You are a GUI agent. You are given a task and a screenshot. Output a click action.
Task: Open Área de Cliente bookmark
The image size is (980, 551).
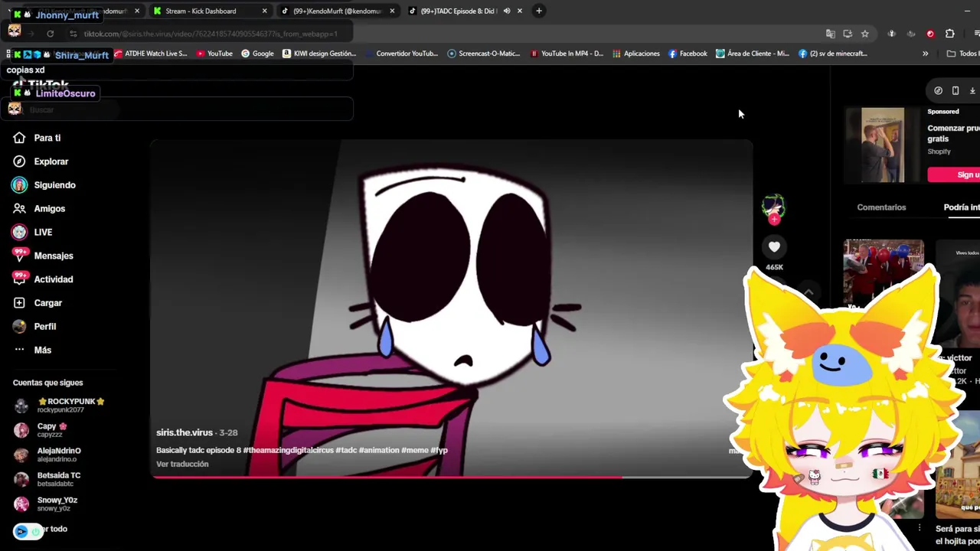pyautogui.click(x=753, y=54)
